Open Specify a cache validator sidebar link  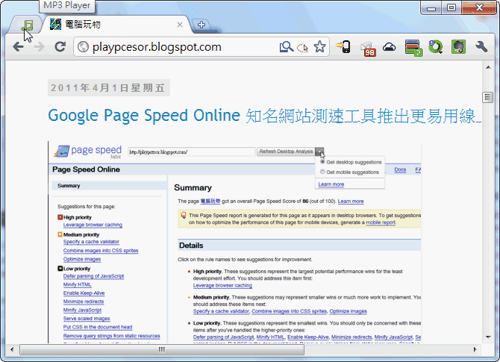click(x=91, y=242)
